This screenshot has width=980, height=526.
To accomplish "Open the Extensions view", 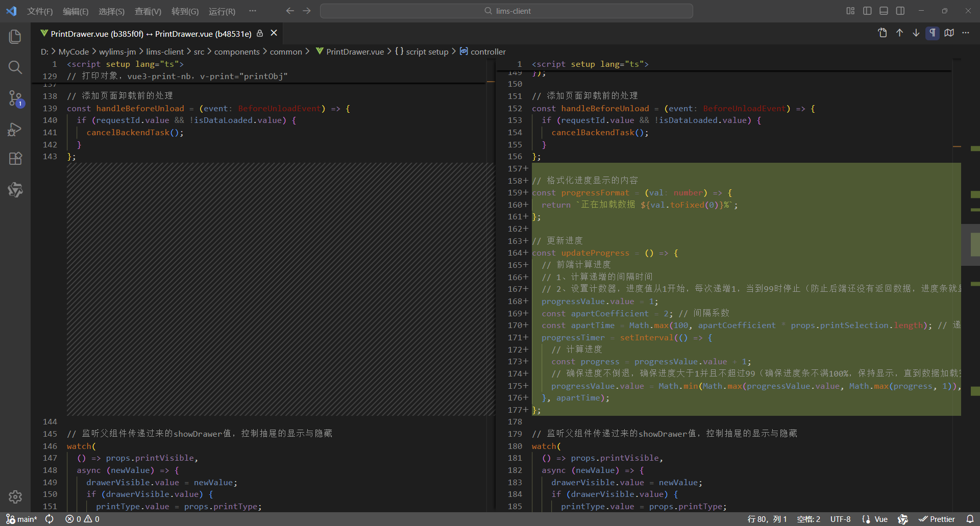I will point(15,159).
